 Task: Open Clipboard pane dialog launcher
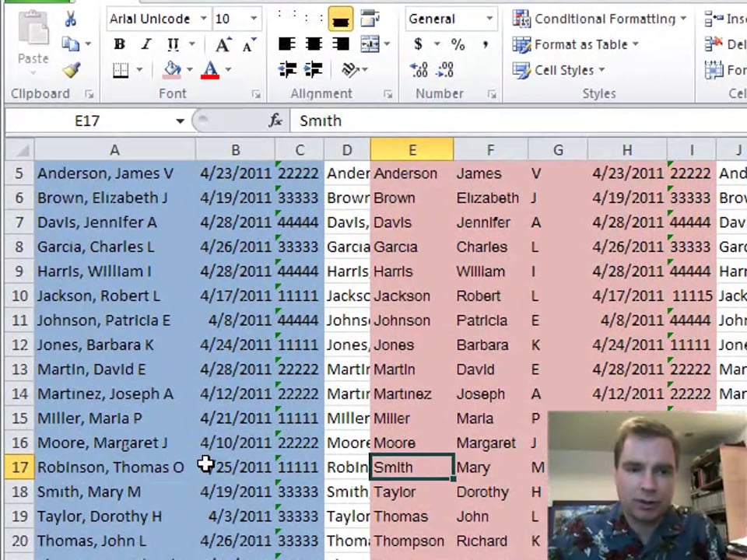tap(89, 94)
